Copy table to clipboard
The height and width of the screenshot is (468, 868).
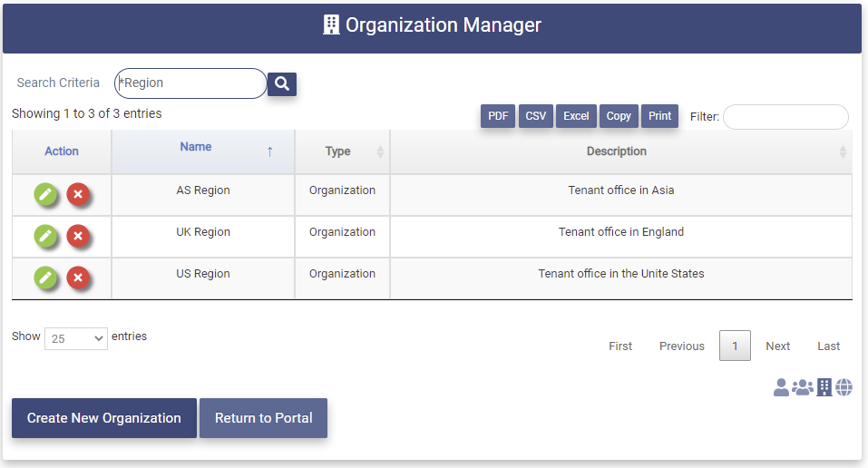[619, 116]
